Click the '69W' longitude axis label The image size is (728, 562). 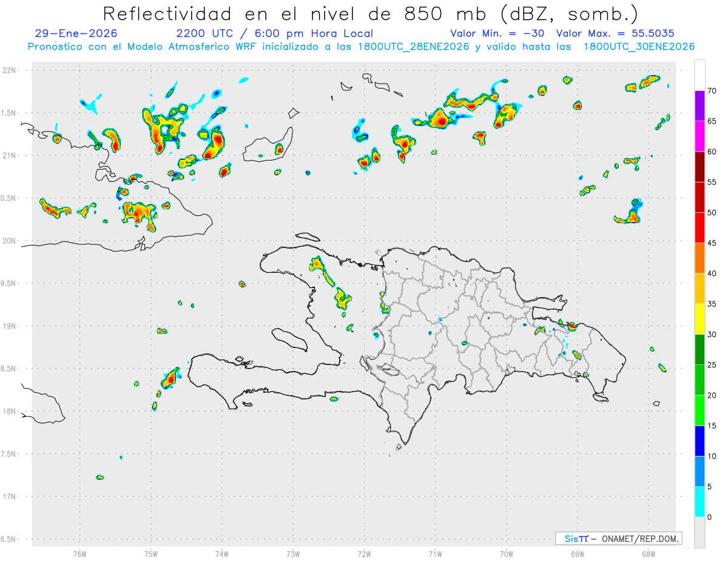577,554
